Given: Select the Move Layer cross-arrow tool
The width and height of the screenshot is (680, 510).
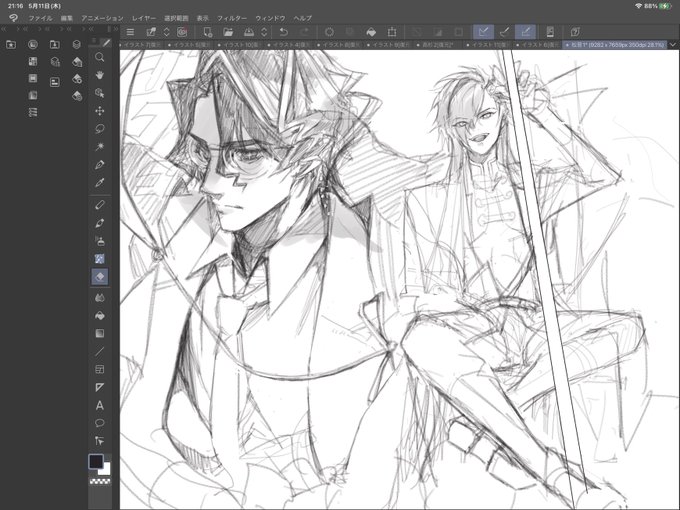Looking at the screenshot, I should tap(100, 111).
